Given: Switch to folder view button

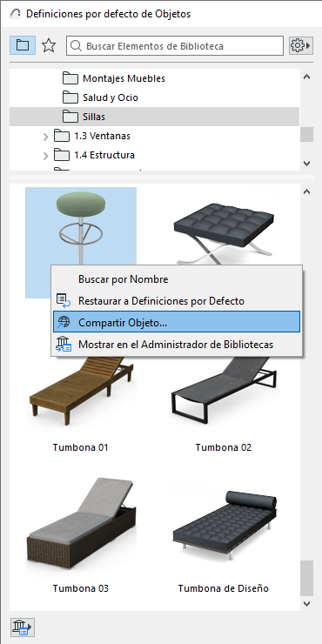Looking at the screenshot, I should tap(22, 45).
